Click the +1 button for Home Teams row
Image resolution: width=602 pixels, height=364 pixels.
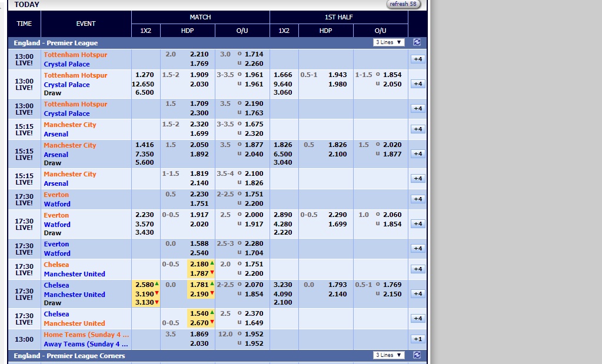click(x=418, y=339)
